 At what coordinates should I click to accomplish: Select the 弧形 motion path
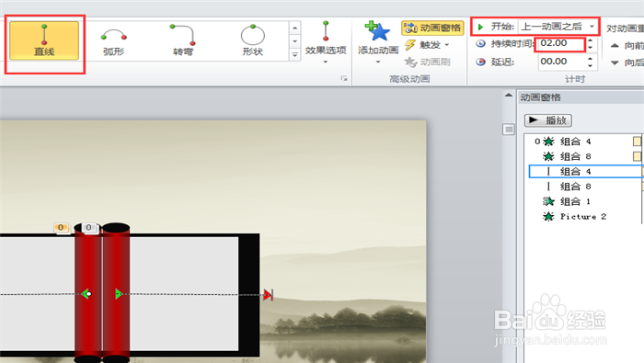(114, 41)
